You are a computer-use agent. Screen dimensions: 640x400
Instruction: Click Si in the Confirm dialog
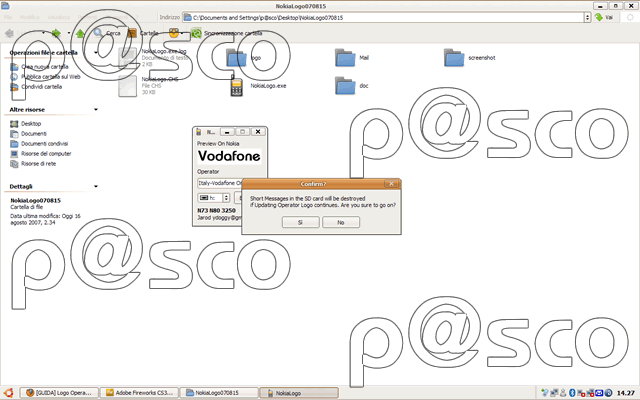pos(300,222)
